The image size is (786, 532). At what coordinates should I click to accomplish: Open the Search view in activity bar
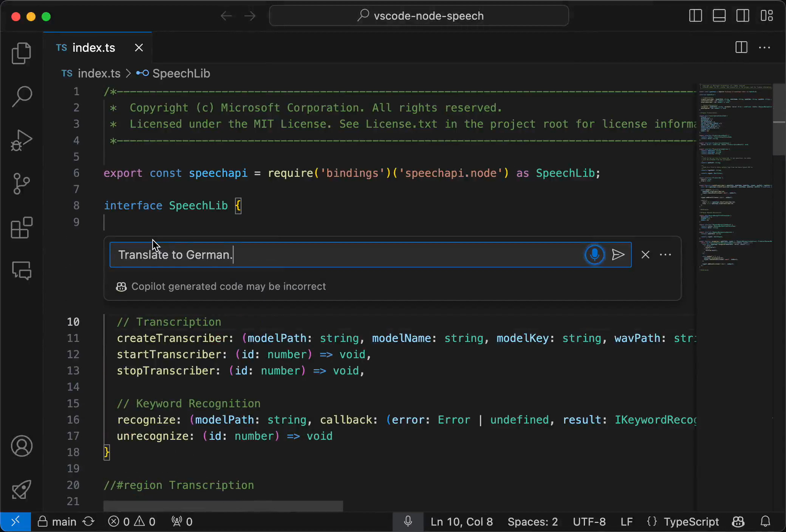coord(22,96)
